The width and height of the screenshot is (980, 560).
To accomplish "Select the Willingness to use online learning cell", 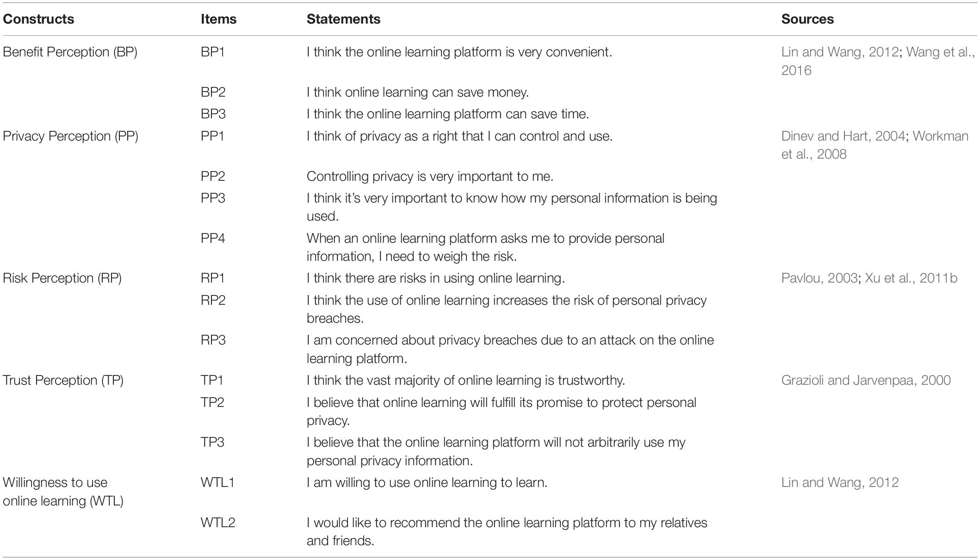I will (63, 492).
